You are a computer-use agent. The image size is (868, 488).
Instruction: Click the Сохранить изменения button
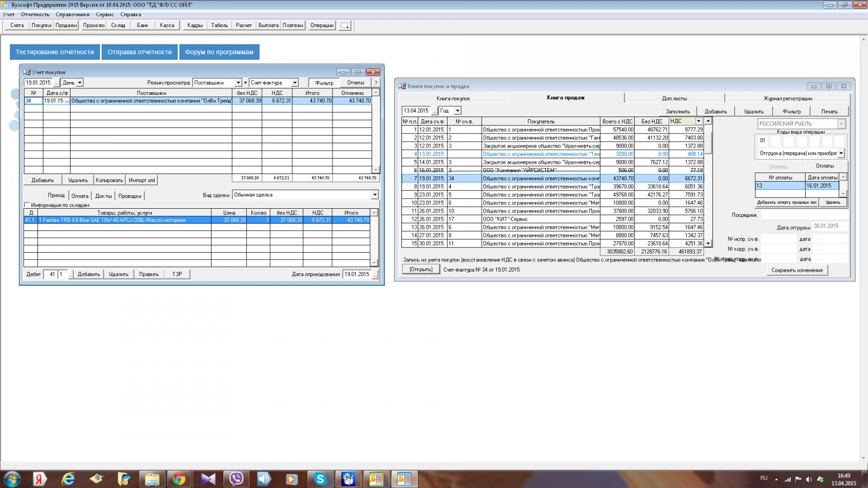(796, 270)
